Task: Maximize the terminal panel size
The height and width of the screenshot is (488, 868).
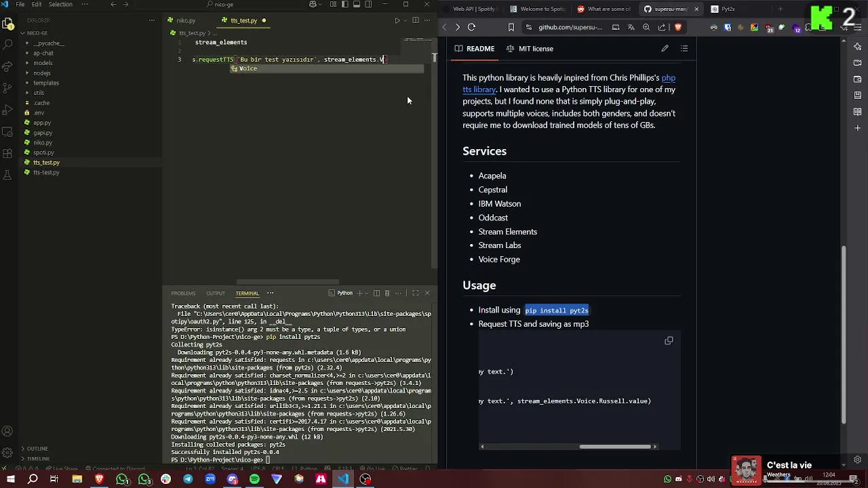Action: click(415, 293)
